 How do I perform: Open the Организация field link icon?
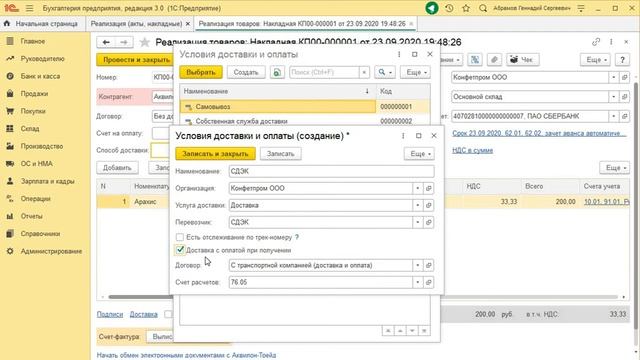(x=429, y=188)
